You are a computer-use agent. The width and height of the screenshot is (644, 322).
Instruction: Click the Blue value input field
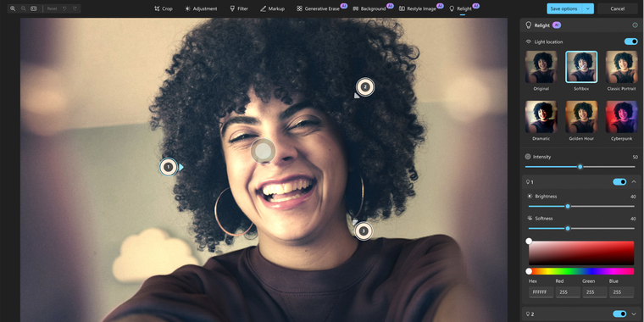(x=621, y=292)
